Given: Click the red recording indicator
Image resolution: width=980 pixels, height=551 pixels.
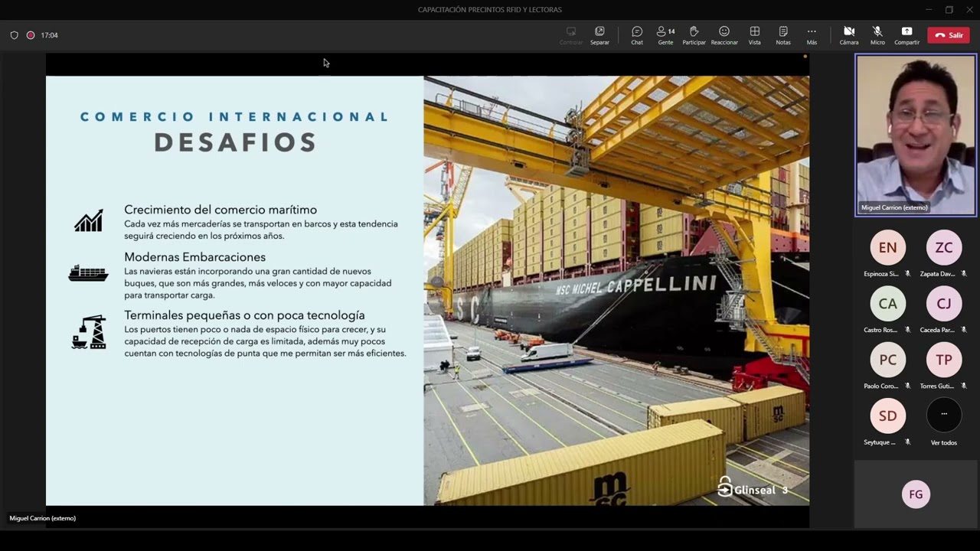Looking at the screenshot, I should [x=31, y=35].
